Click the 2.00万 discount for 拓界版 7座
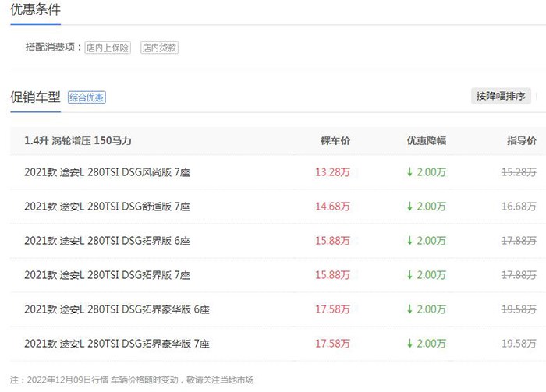 (x=427, y=275)
